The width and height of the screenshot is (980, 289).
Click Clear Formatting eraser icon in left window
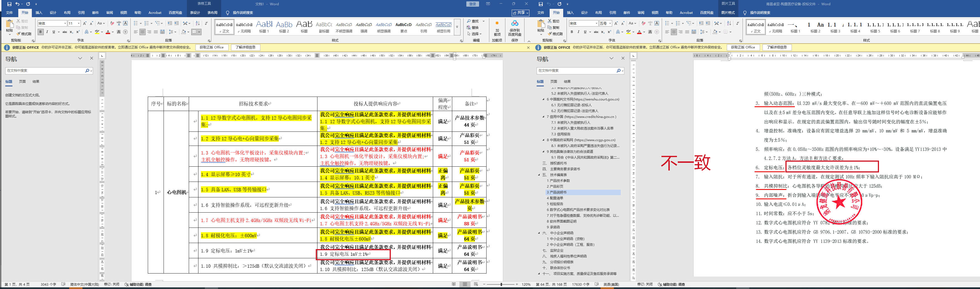click(112, 23)
